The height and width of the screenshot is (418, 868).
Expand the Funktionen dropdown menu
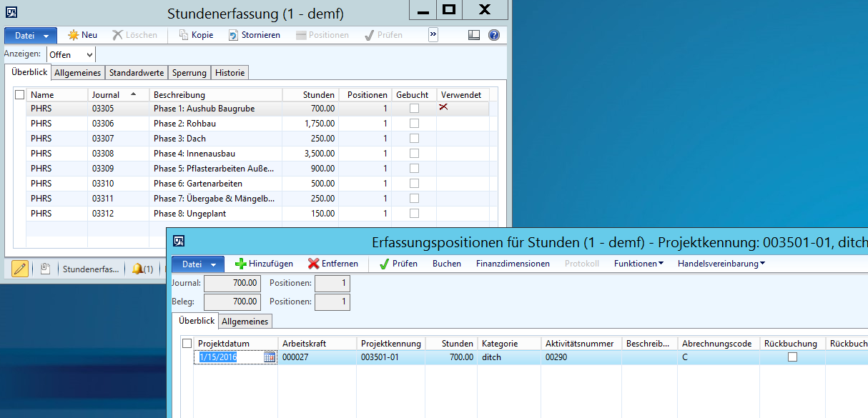point(638,264)
